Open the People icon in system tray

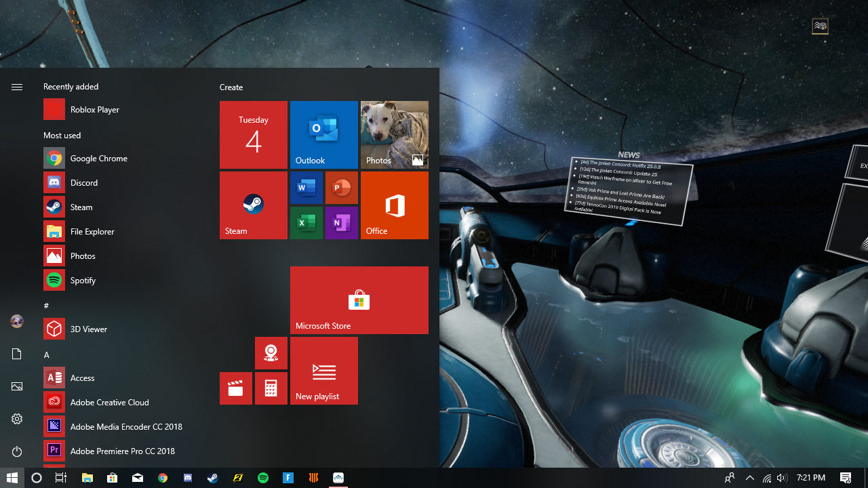(x=730, y=478)
